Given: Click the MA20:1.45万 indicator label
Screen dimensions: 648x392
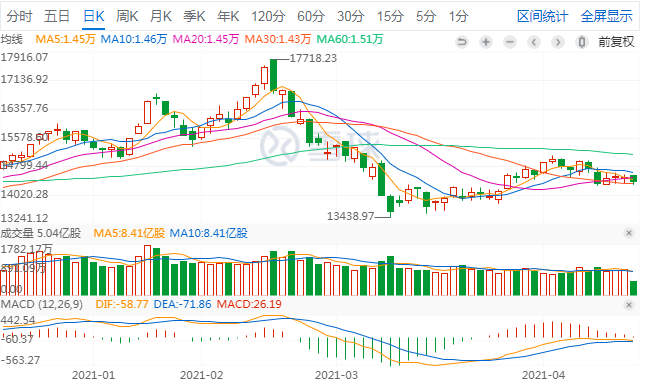Looking at the screenshot, I should (206, 39).
